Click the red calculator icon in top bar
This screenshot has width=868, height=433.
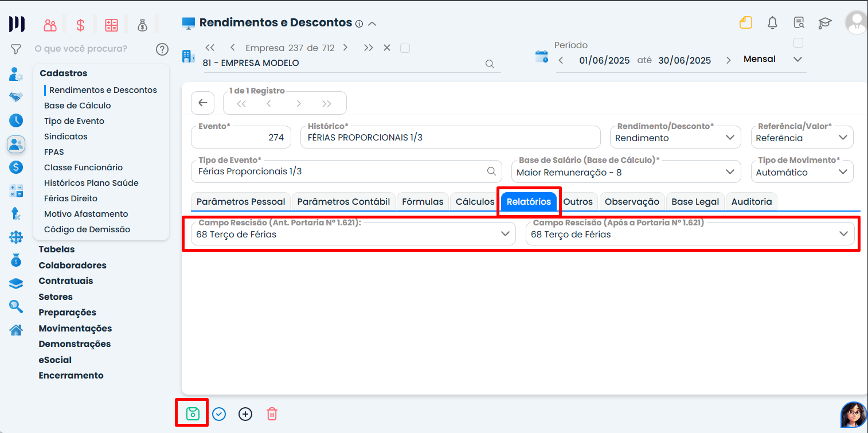coord(111,25)
